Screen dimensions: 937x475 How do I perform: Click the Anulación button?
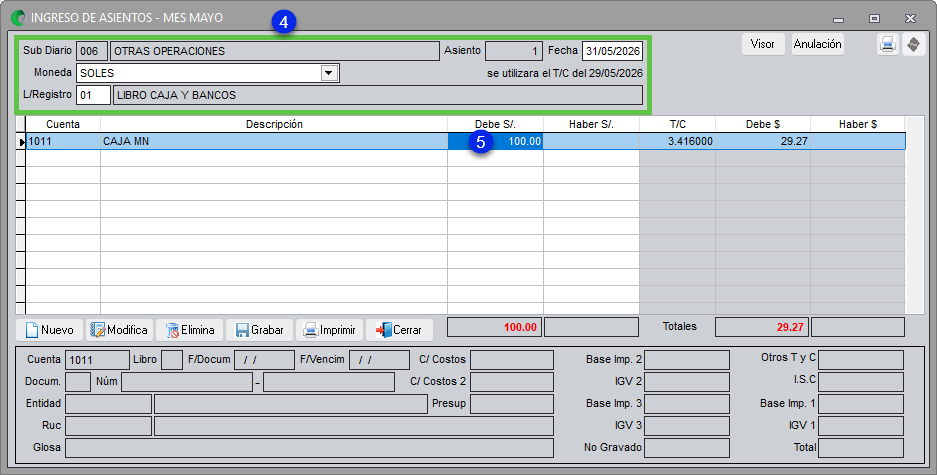(817, 44)
